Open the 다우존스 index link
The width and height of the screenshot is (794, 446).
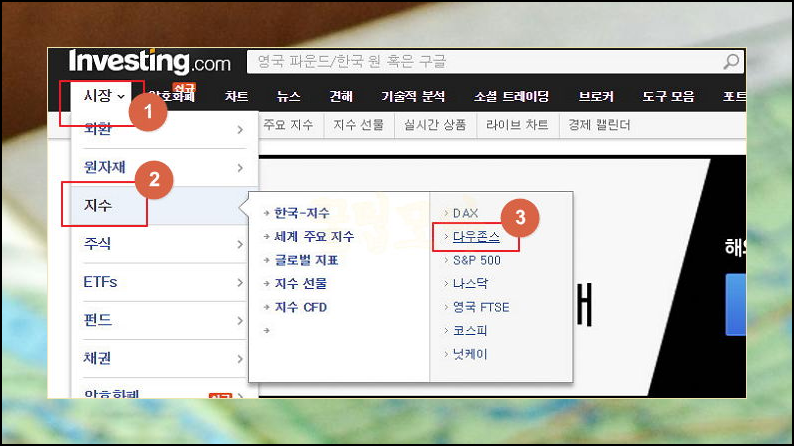[476, 236]
